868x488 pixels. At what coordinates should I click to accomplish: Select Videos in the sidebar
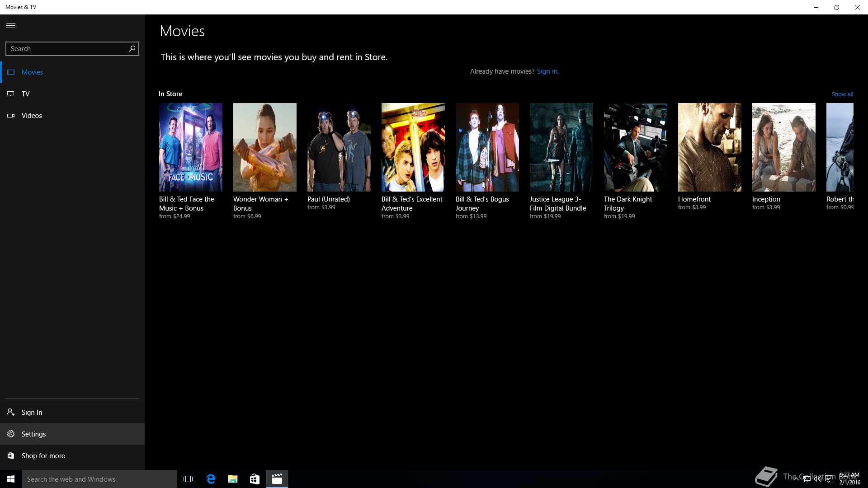(72, 115)
